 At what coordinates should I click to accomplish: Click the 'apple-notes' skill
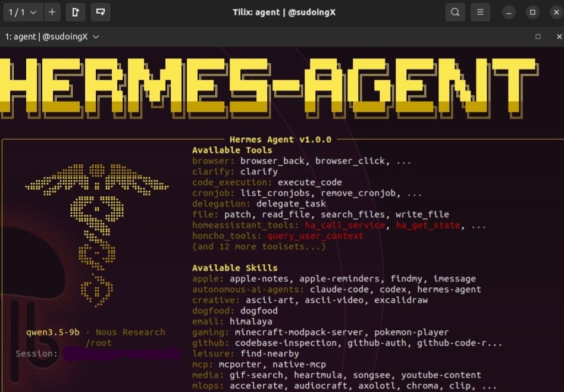(x=259, y=279)
